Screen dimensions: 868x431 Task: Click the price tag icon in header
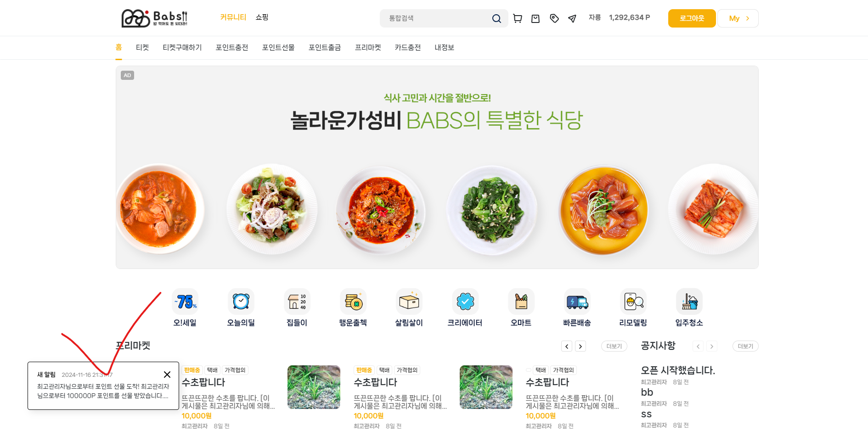(x=554, y=18)
